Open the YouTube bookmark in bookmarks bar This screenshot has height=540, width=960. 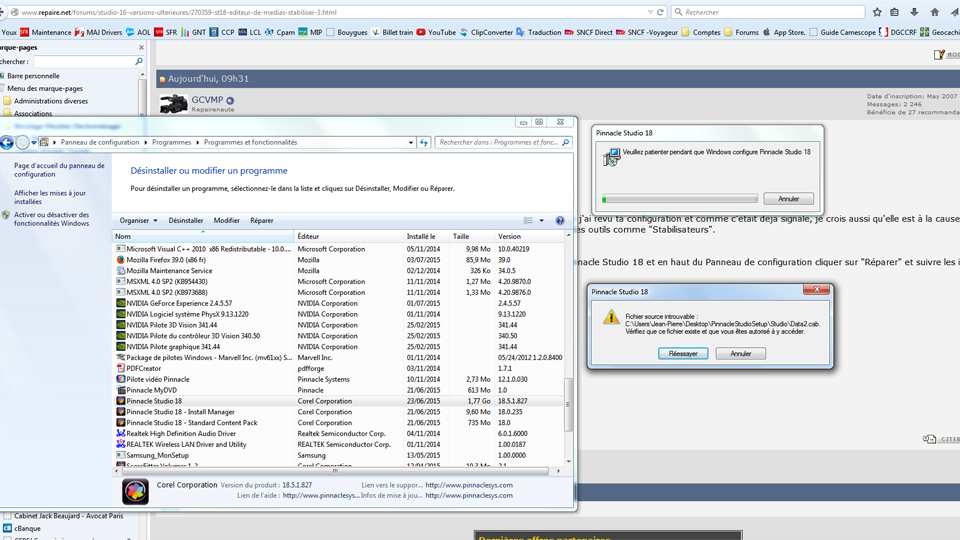[x=436, y=32]
